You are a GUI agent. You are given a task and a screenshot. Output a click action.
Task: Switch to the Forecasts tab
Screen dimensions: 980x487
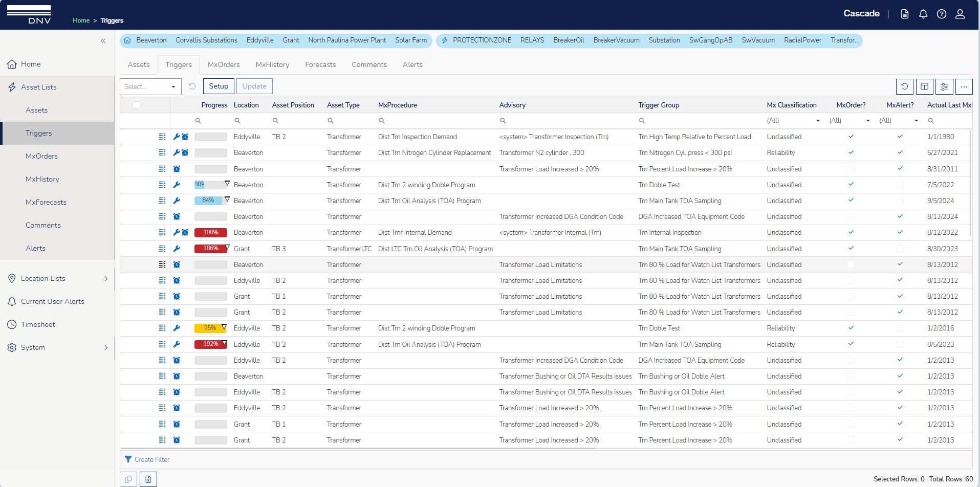(x=320, y=64)
